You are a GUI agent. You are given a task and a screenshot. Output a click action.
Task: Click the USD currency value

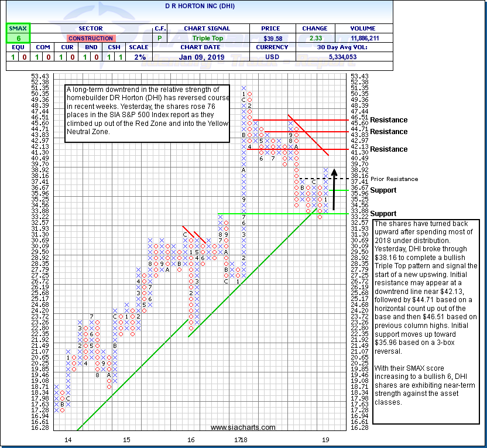[x=272, y=57]
